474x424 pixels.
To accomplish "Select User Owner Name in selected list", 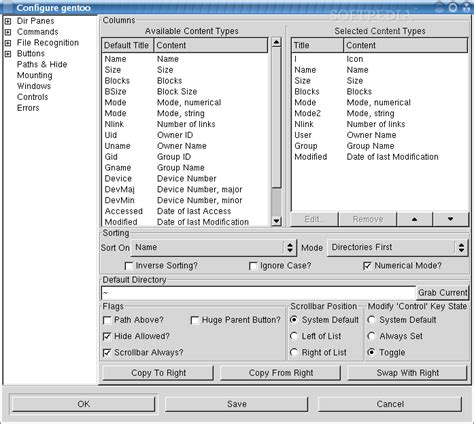I will (380, 135).
